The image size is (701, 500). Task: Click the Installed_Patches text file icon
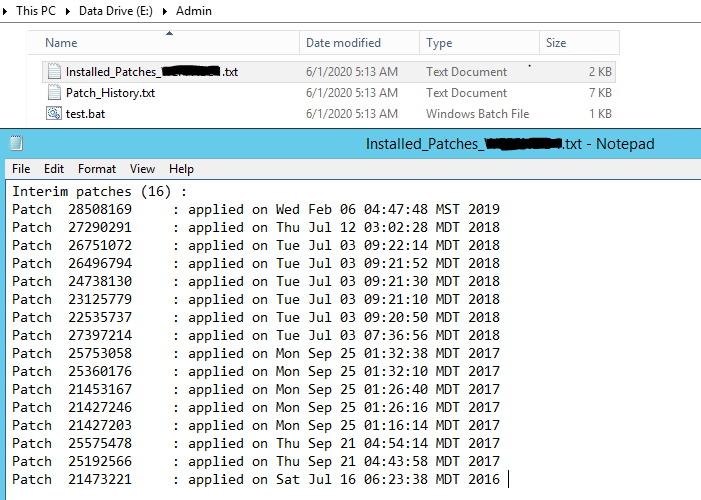point(54,72)
